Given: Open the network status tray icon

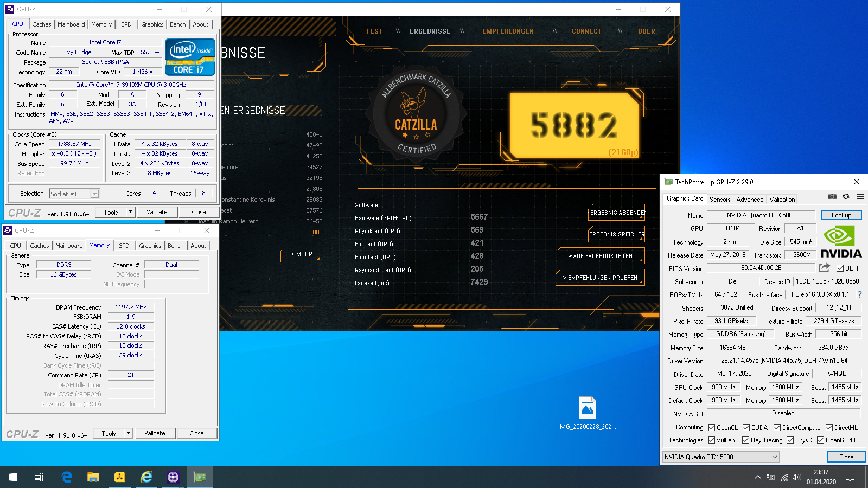Looking at the screenshot, I should click(x=784, y=477).
